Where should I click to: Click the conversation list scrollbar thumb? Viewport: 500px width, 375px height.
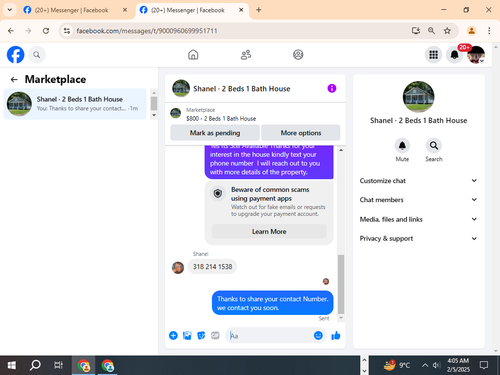154,103
